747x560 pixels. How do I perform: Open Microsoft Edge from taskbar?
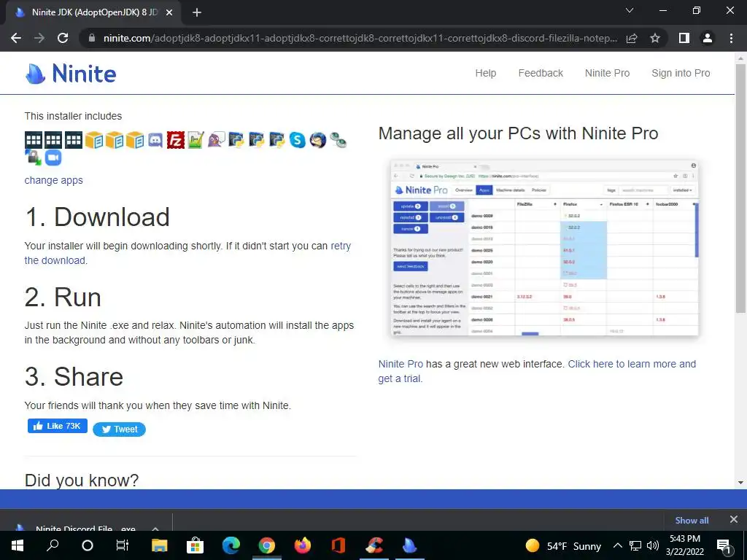[231, 545]
